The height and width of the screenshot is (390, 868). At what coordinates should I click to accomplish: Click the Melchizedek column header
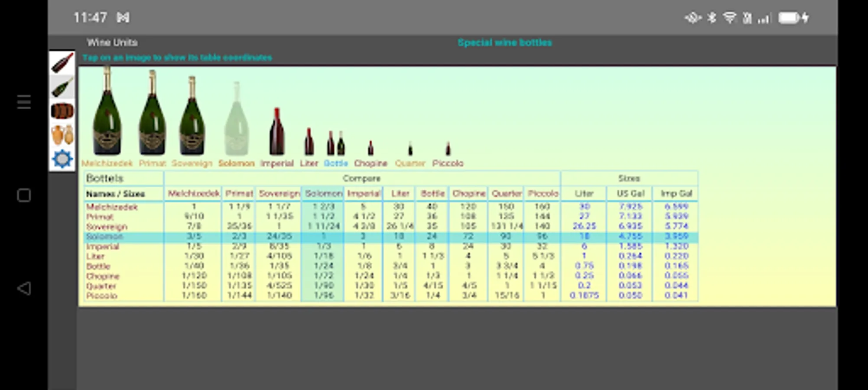[x=194, y=194]
